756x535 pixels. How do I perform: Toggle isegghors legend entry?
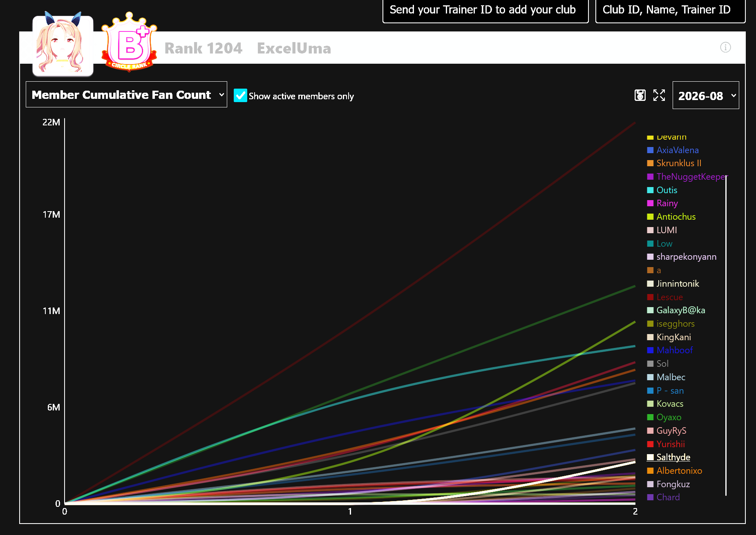click(671, 324)
